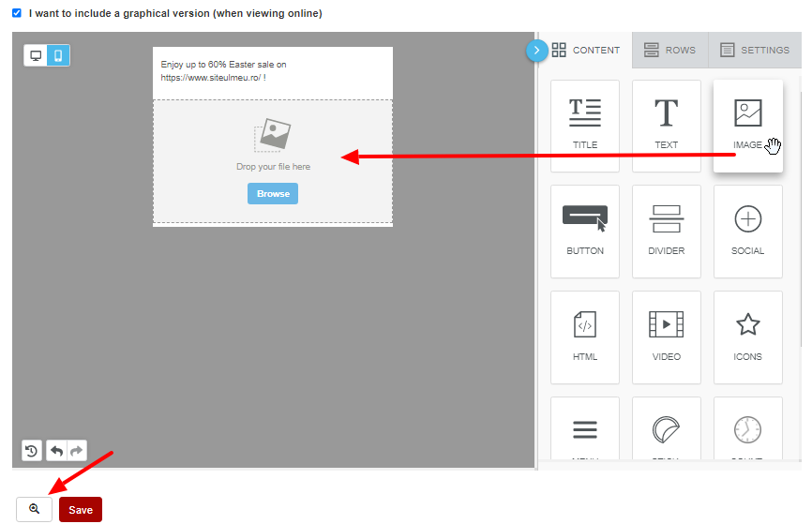Select the Countdown clock content block
This screenshot has width=812, height=524.
click(x=748, y=428)
